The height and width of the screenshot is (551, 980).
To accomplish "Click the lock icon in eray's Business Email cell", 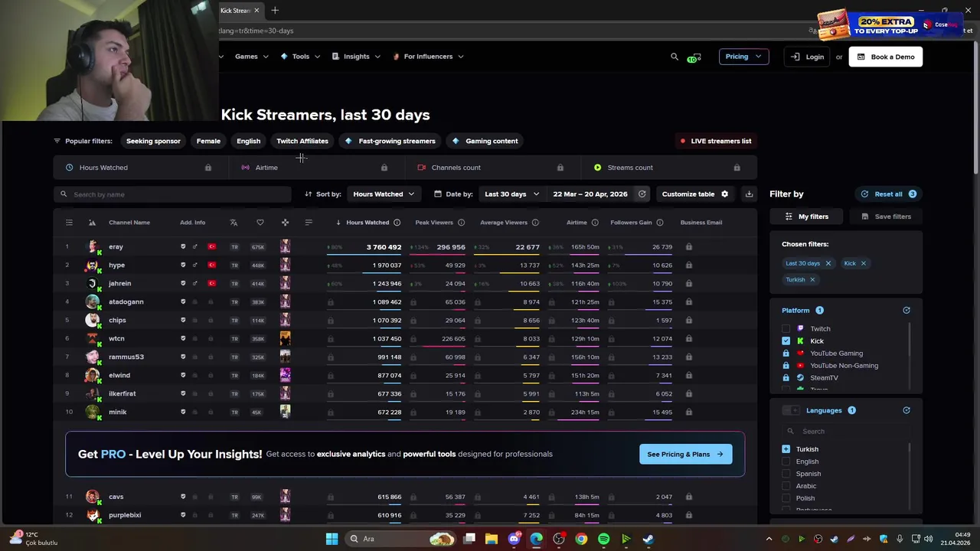I will pos(689,247).
